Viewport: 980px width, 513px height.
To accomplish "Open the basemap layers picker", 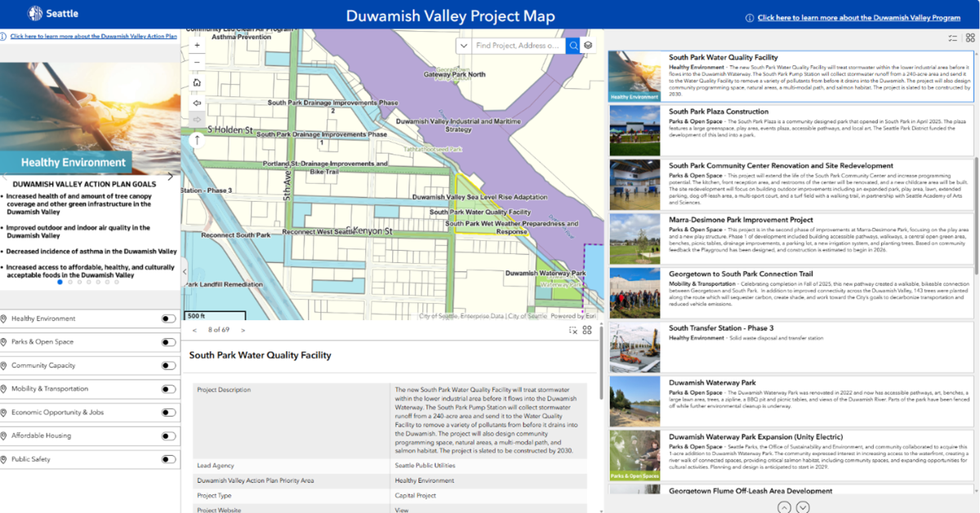I will tap(590, 46).
